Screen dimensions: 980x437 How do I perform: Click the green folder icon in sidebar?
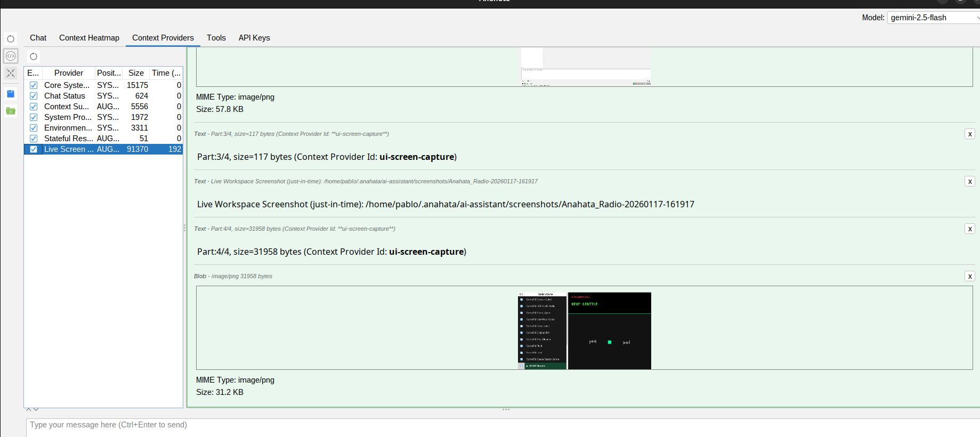click(11, 111)
